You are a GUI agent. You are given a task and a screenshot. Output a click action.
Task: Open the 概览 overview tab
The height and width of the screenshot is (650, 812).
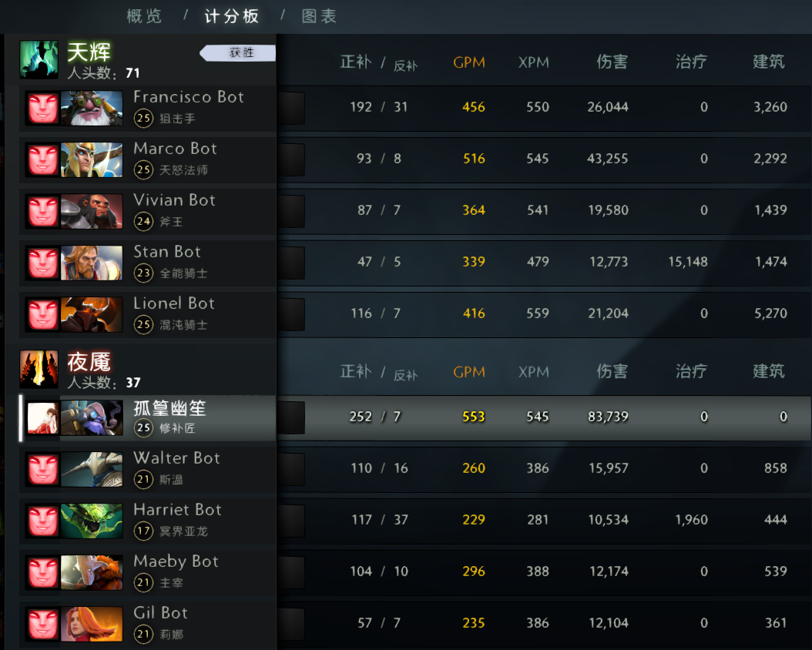pyautogui.click(x=144, y=16)
